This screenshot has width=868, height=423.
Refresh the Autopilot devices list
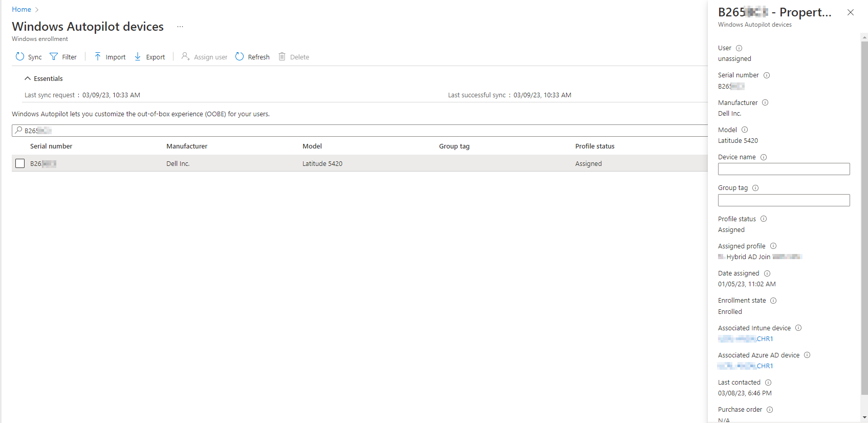tap(252, 57)
